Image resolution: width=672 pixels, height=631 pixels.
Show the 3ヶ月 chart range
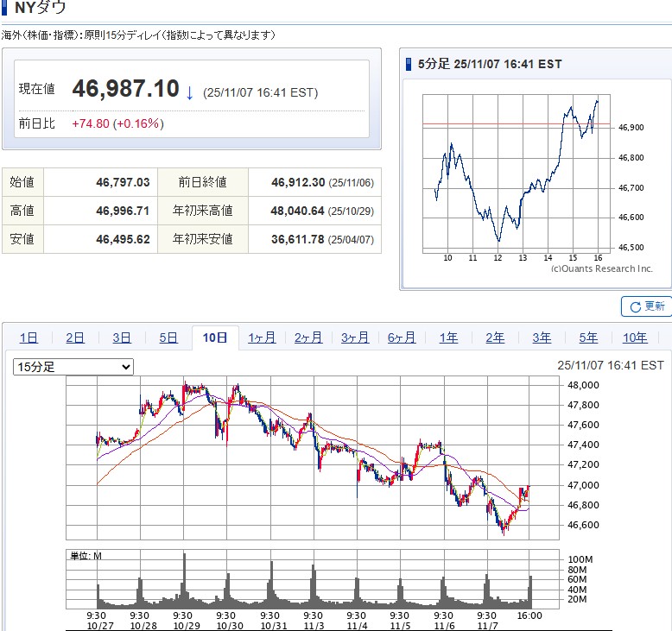point(355,338)
